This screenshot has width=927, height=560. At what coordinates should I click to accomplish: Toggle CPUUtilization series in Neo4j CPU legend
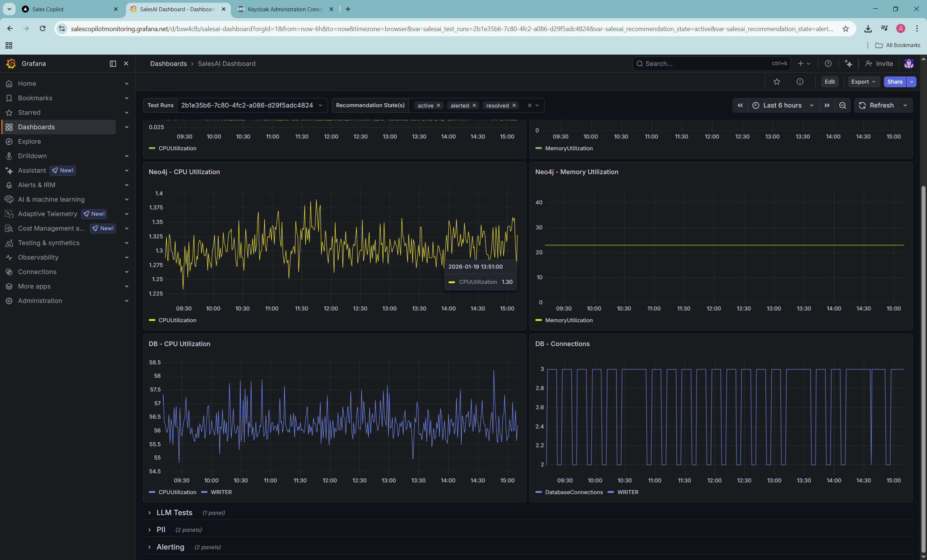pos(177,320)
